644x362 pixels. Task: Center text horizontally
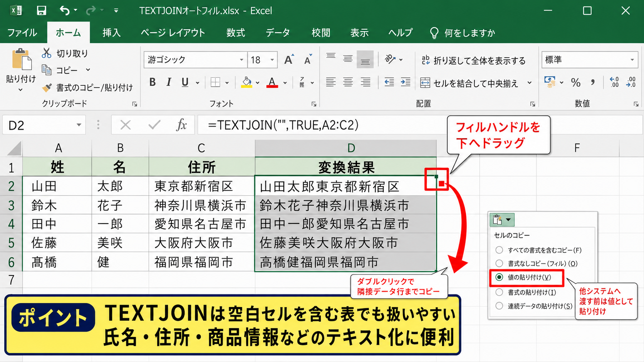pyautogui.click(x=348, y=82)
